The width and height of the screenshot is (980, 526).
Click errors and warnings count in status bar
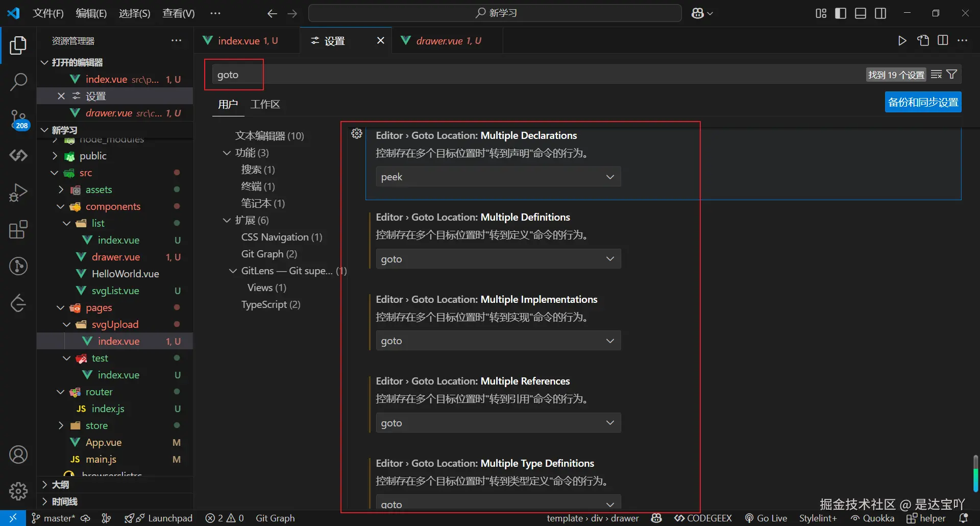(x=225, y=518)
